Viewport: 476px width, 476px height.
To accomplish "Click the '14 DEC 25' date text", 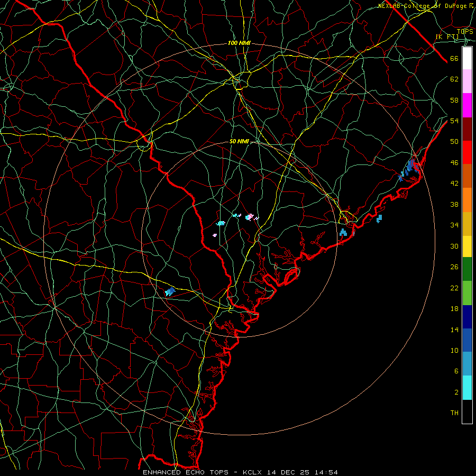I will click(x=288, y=472).
